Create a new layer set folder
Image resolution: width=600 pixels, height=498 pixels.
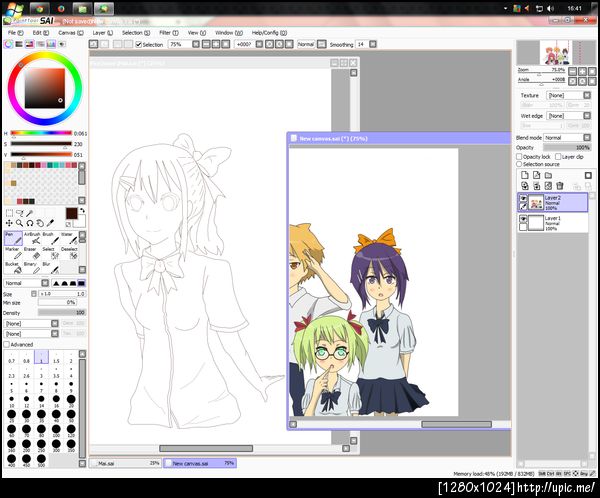548,175
